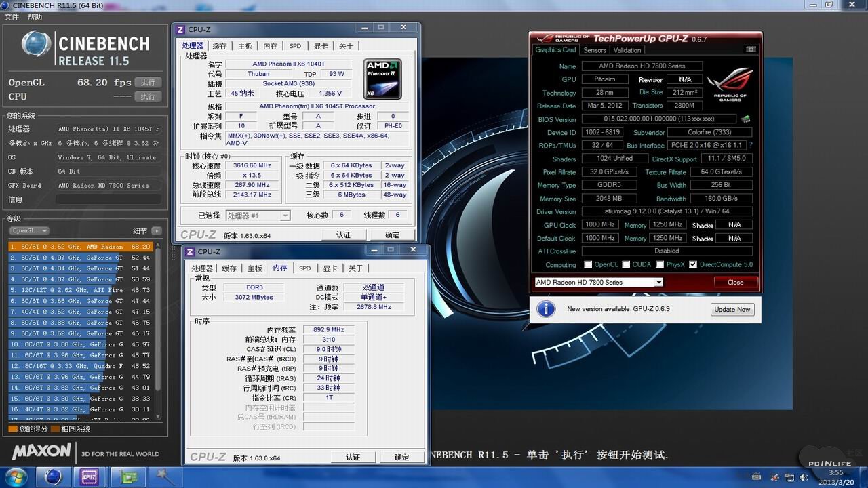
Task: Open the 处理器 #1 selection dropdown in CPU-Z
Action: 258,216
